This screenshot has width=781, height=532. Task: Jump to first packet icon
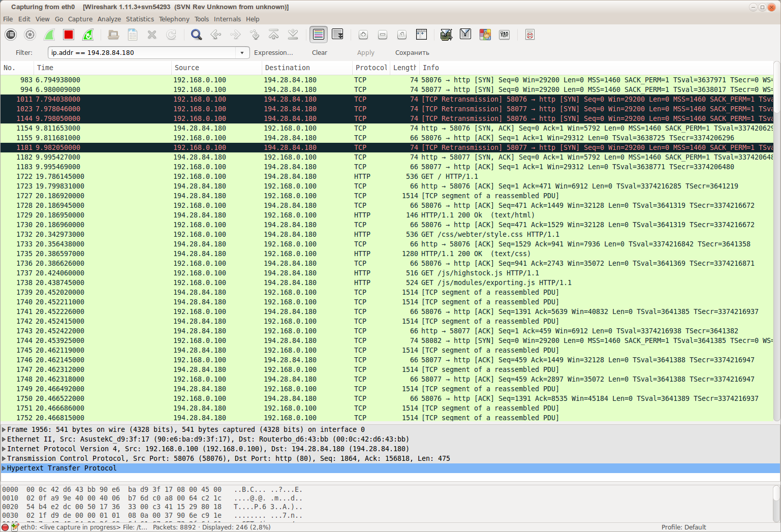tap(274, 35)
